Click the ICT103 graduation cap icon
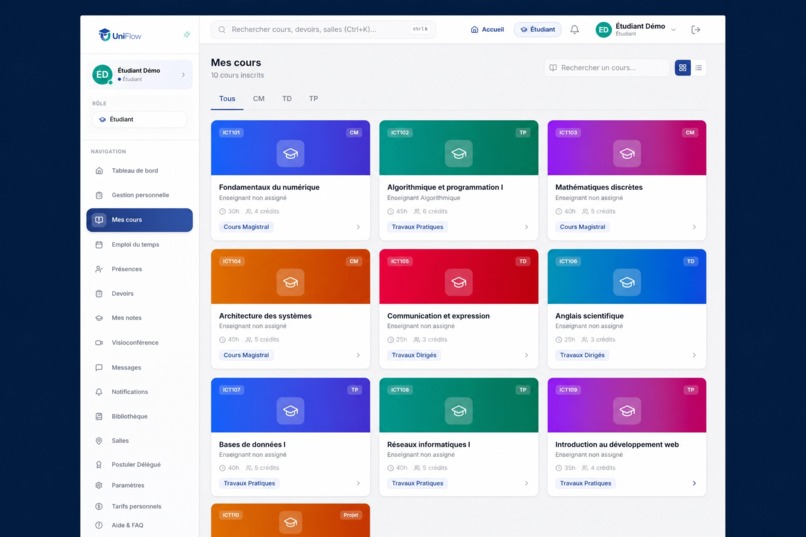Screen dimensions: 806x537 [627, 154]
